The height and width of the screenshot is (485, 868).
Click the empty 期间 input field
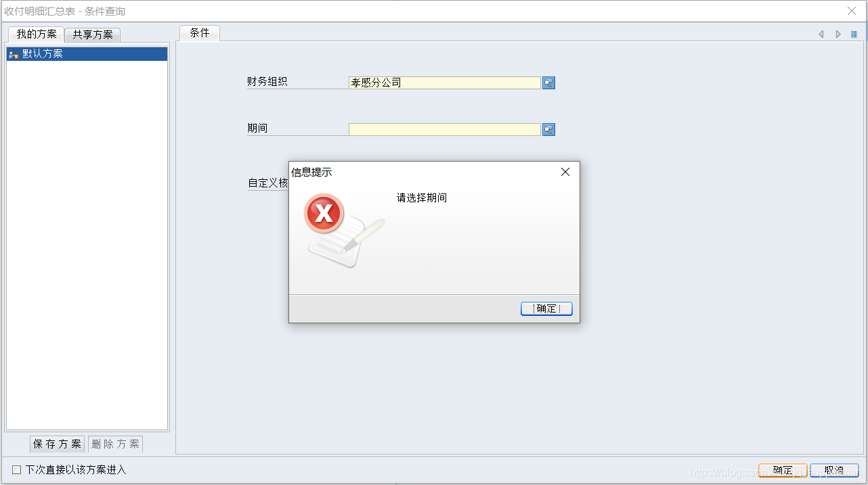click(445, 129)
